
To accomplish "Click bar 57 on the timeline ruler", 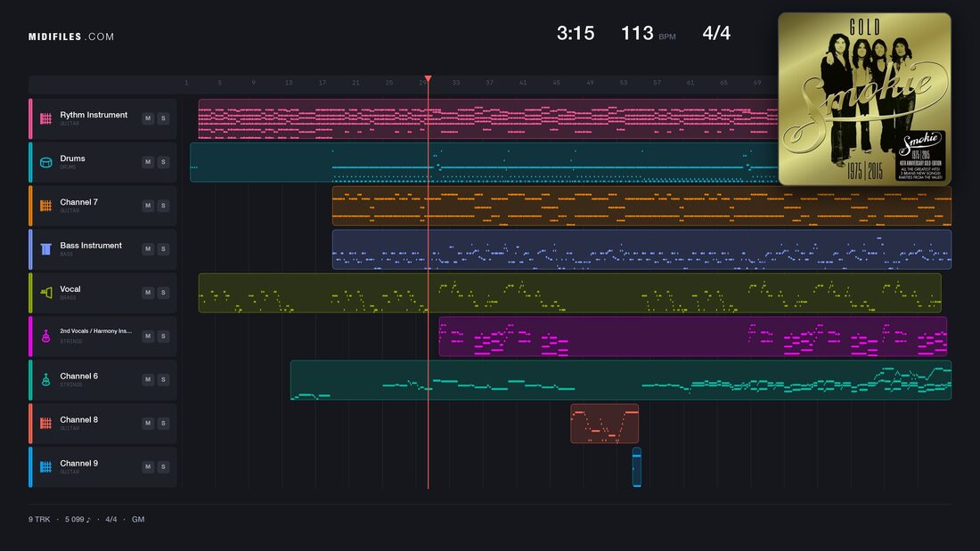I will pyautogui.click(x=657, y=83).
